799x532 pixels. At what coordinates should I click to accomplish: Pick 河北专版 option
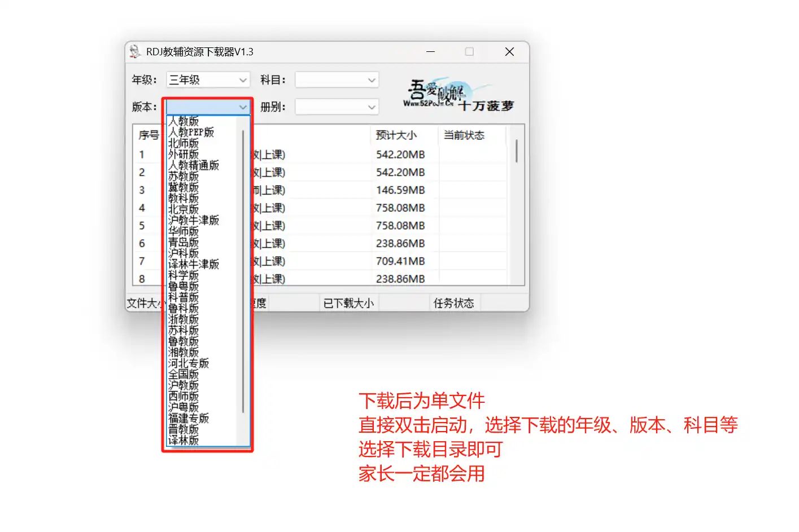(189, 363)
